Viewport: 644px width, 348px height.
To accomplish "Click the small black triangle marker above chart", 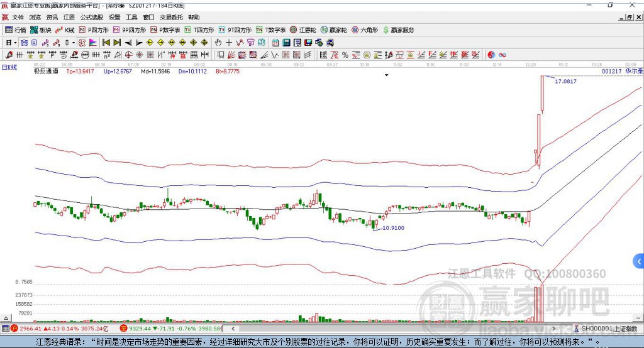I will 387,75.
